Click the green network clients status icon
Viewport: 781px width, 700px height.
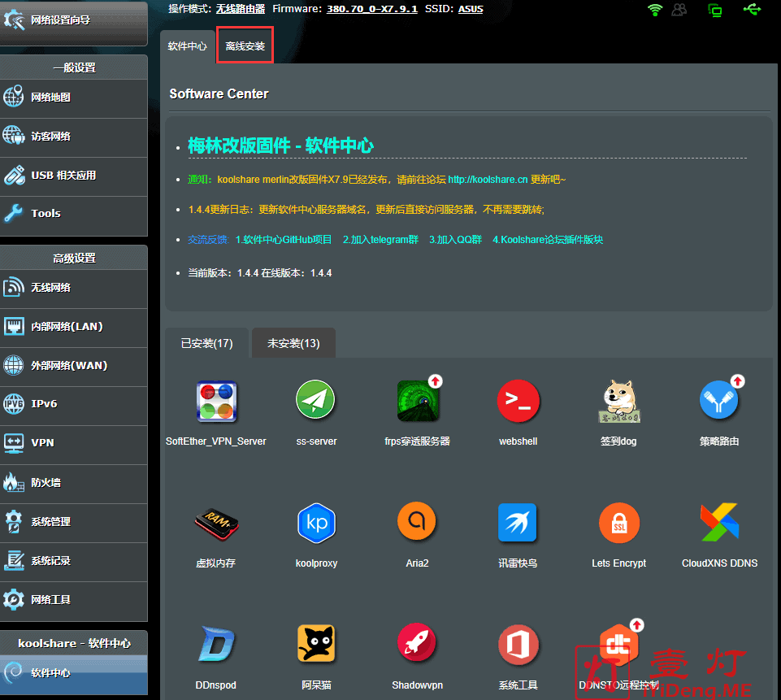click(715, 10)
